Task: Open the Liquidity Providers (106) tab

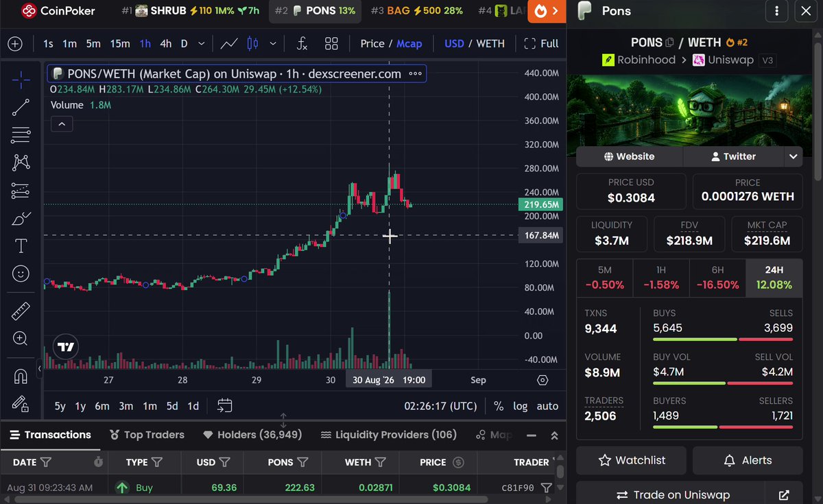Action: click(x=389, y=435)
